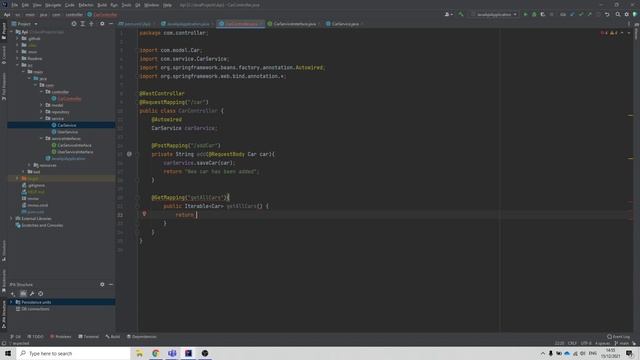This screenshot has width=640, height=360.
Task: Click red lightbulb quick-fix icon at line 22
Action: point(144,214)
